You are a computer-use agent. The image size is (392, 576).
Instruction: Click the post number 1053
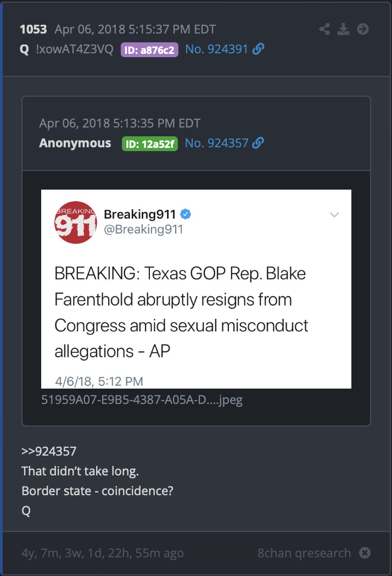(x=33, y=29)
